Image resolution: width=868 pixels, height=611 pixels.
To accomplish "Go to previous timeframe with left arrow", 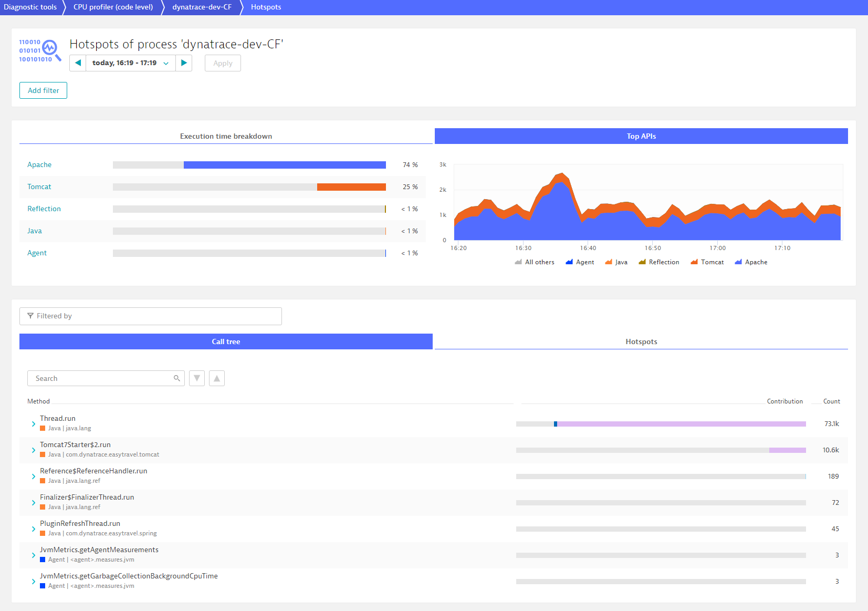I will (78, 63).
